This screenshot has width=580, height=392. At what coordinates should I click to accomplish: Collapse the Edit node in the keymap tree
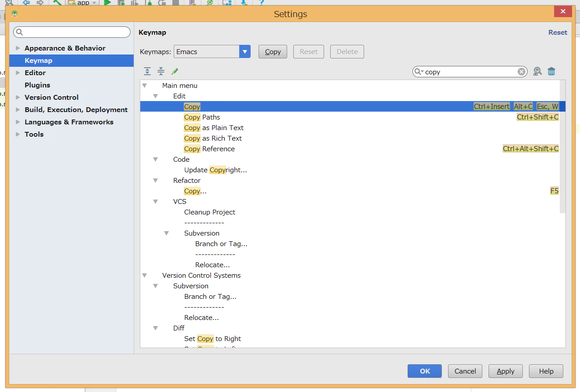point(155,96)
